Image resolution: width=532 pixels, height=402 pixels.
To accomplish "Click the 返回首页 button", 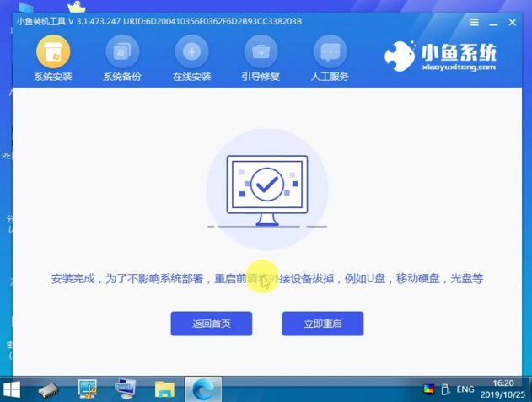I will 212,324.
